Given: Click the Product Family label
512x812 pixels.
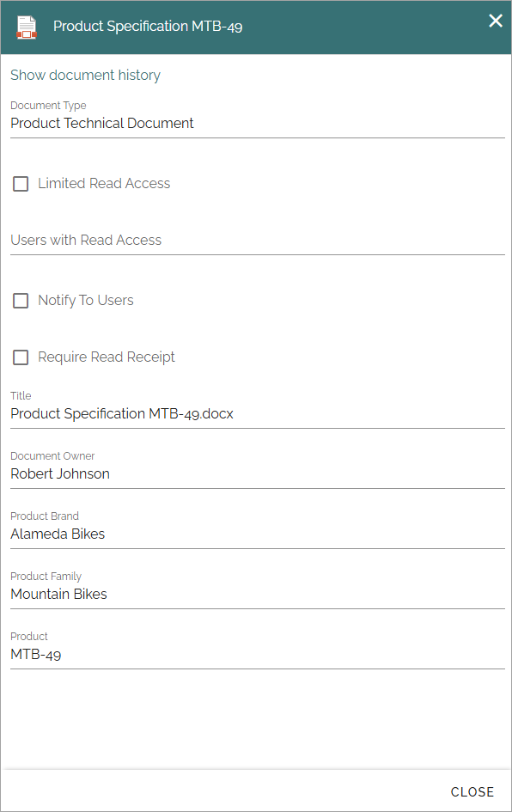Looking at the screenshot, I should 46,577.
